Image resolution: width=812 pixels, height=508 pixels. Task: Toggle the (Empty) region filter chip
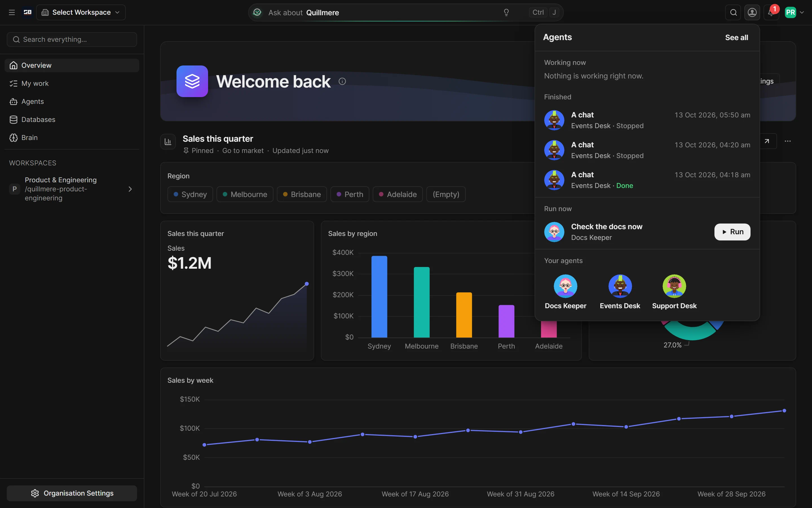coord(445,194)
